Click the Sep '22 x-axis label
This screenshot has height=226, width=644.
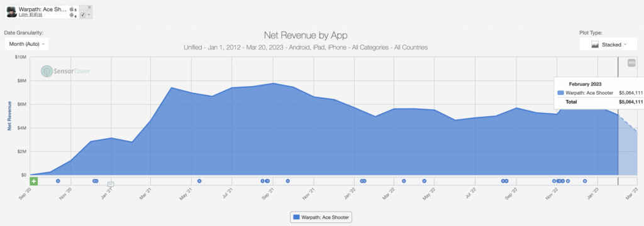(511, 193)
